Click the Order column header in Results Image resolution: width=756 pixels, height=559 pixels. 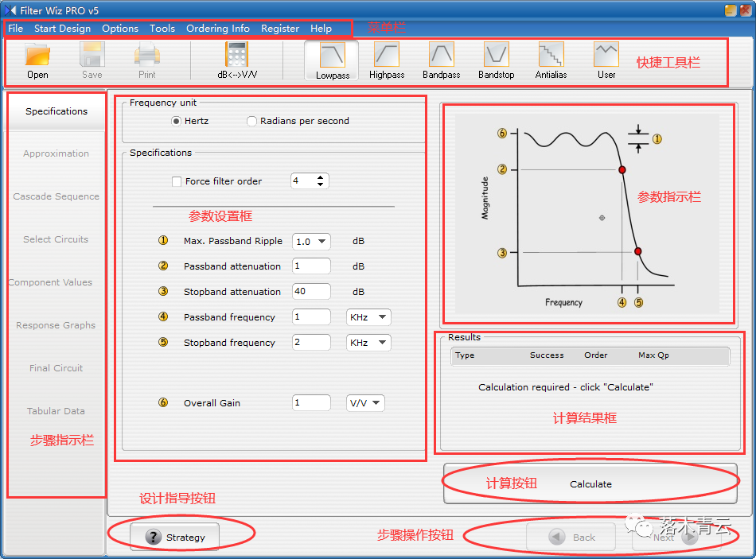tap(595, 355)
